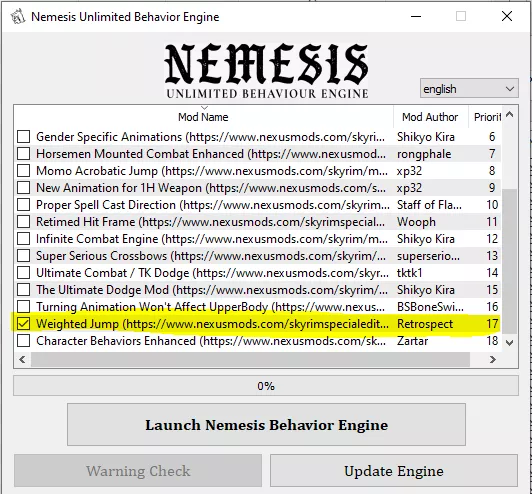The image size is (532, 494).
Task: Enable The Ultimate Dodge Mod checkbox
Action: click(23, 290)
